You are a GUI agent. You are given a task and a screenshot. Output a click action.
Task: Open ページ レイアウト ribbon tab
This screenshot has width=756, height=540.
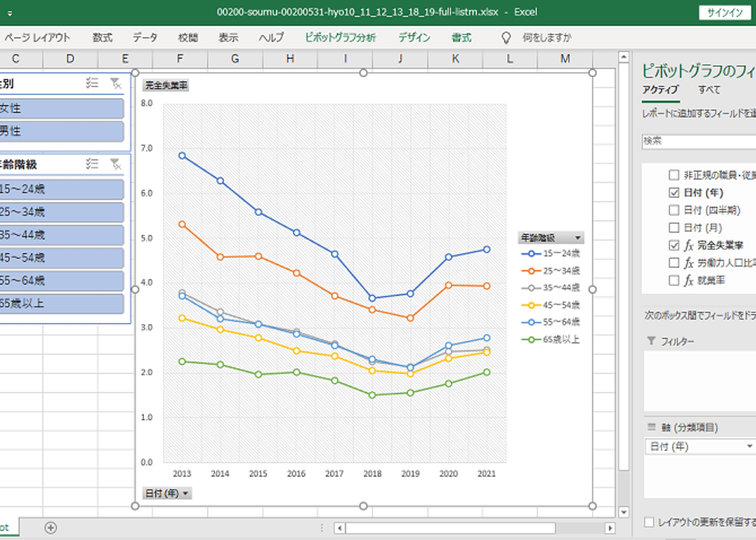point(38,38)
